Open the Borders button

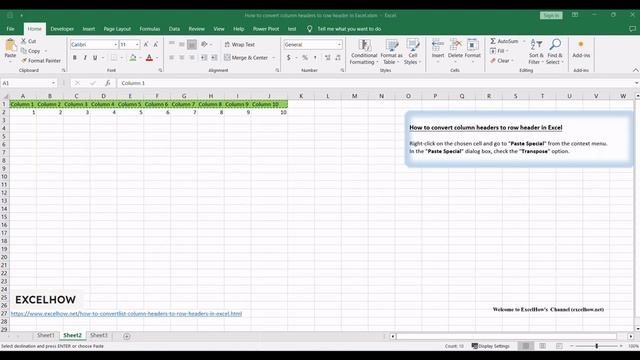click(114, 58)
